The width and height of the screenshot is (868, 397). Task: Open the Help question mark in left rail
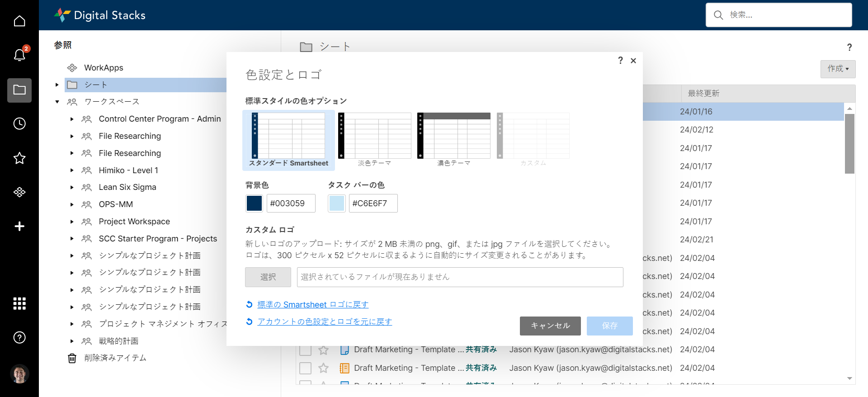click(x=19, y=337)
